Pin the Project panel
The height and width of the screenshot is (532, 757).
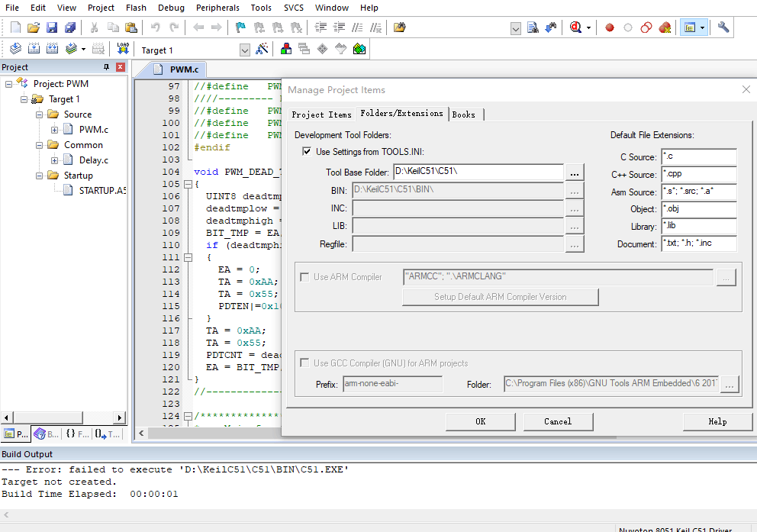[x=107, y=67]
